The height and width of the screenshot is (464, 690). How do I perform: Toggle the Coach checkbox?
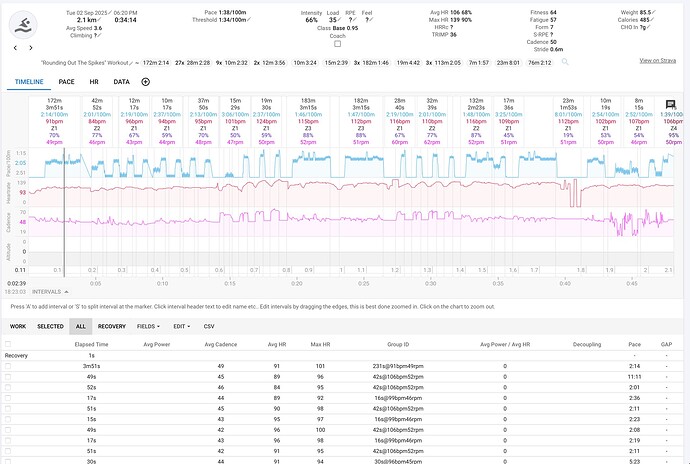338,44
